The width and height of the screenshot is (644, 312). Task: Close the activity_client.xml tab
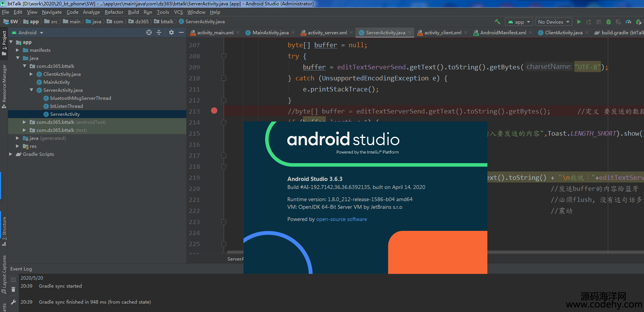coord(466,32)
